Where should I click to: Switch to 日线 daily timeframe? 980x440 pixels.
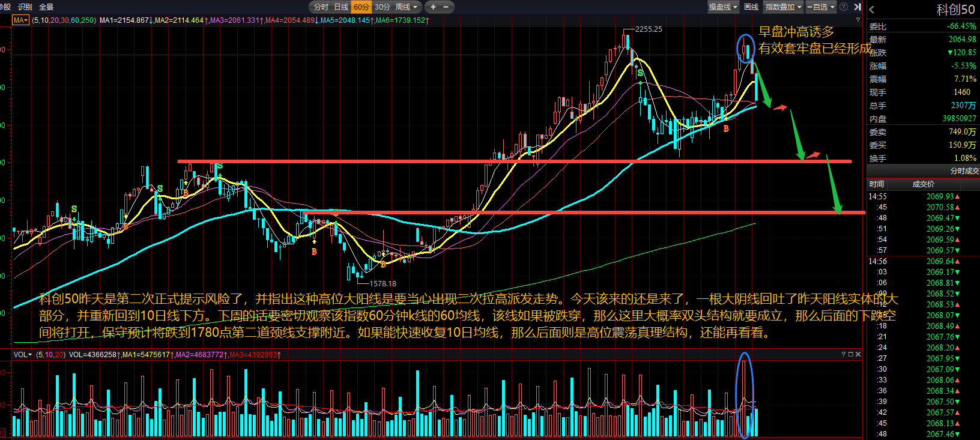[x=341, y=7]
